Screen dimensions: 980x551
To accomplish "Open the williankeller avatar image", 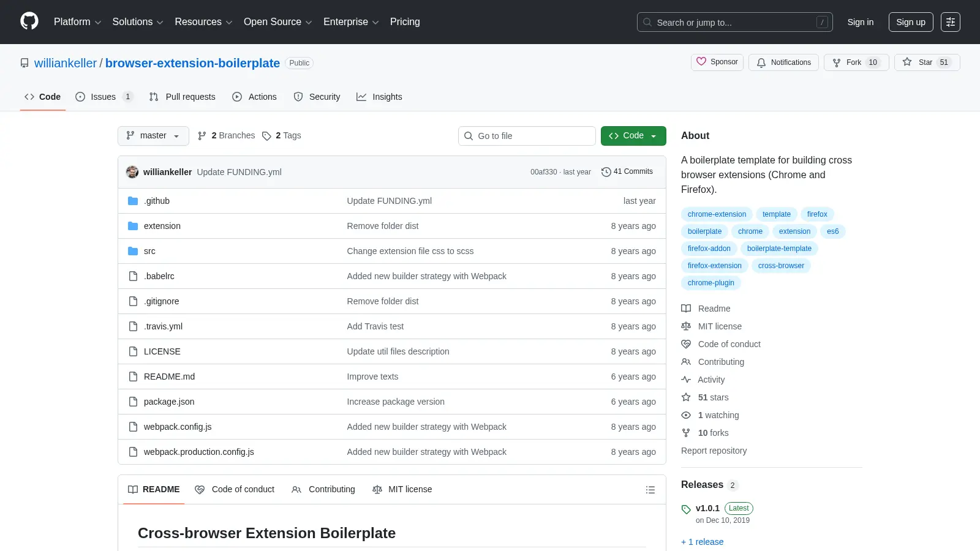I will coord(132,172).
